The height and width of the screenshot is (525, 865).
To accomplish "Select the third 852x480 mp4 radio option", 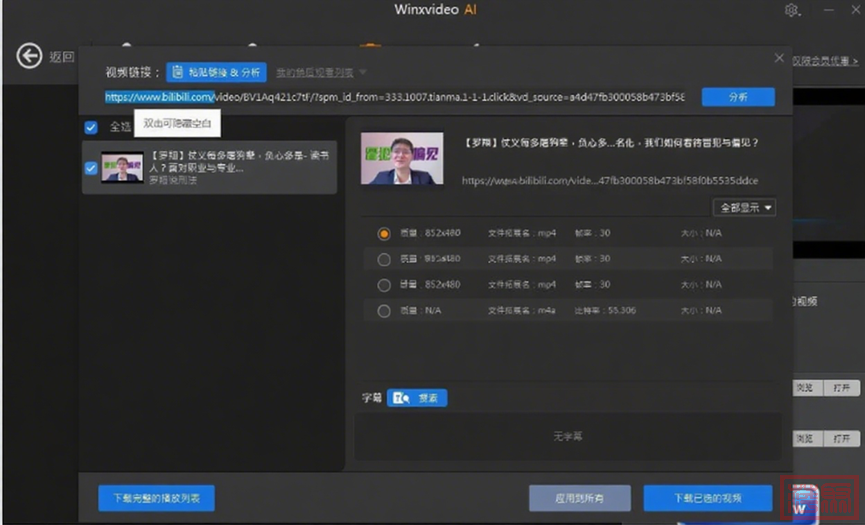I will click(384, 285).
